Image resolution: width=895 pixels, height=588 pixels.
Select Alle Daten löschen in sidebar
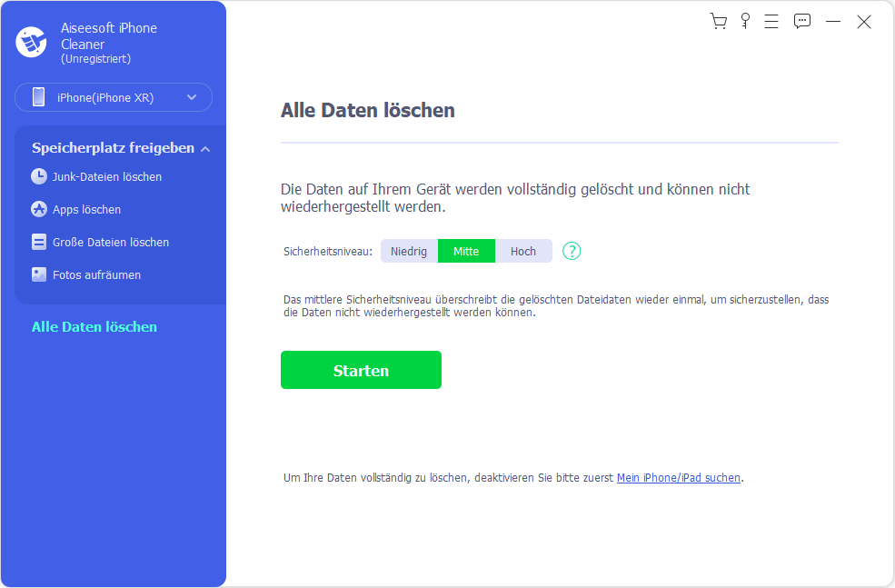94,326
